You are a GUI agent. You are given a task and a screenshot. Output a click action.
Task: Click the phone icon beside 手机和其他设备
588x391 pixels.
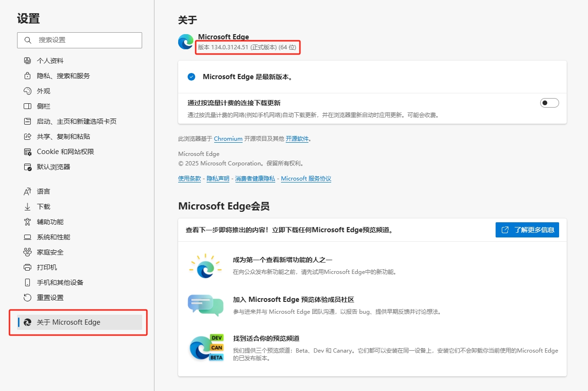(x=27, y=282)
